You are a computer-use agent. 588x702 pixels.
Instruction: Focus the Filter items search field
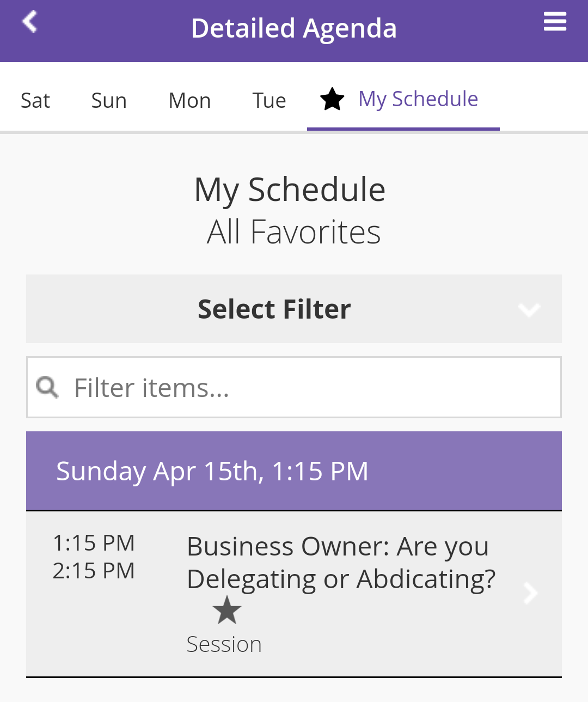pos(294,387)
